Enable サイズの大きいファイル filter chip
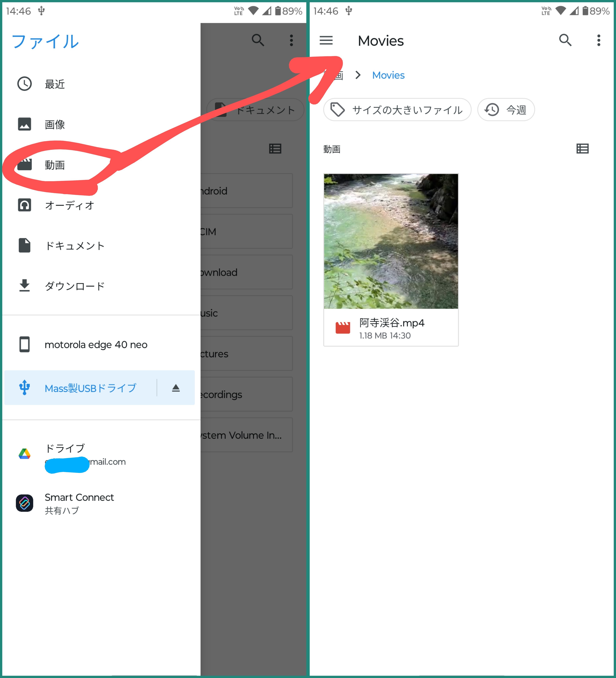 397,110
